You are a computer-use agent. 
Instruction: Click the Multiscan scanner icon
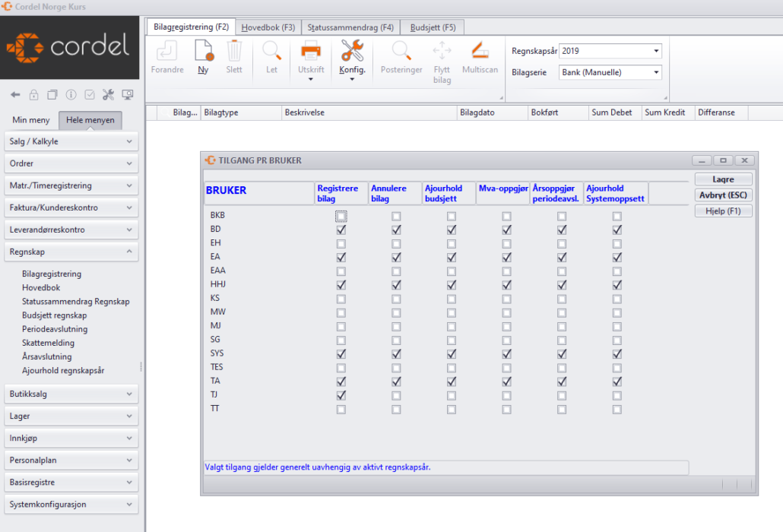pos(480,50)
